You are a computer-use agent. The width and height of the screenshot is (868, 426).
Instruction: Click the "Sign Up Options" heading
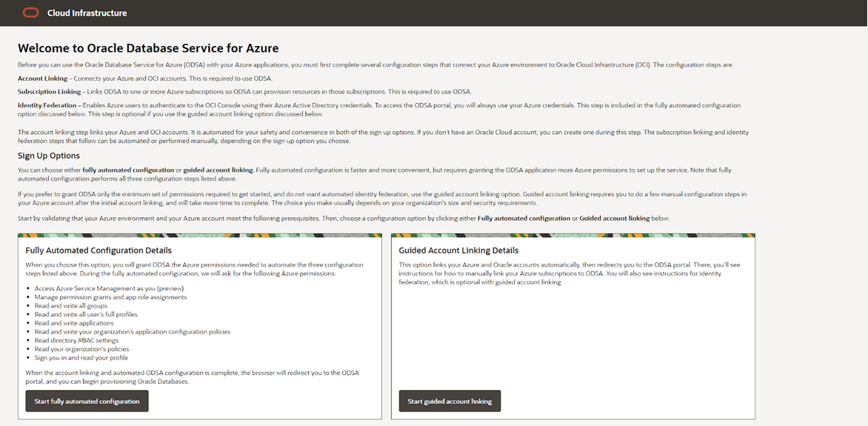49,156
